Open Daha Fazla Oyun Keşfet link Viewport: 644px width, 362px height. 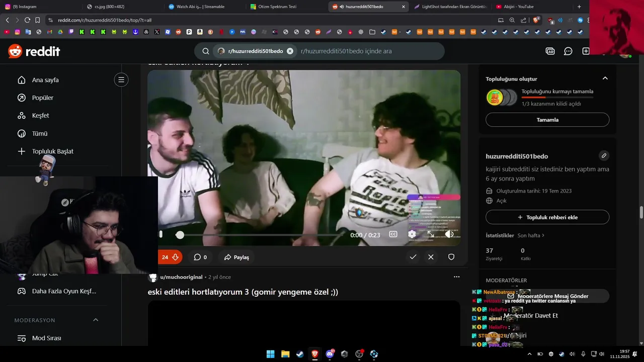64,291
